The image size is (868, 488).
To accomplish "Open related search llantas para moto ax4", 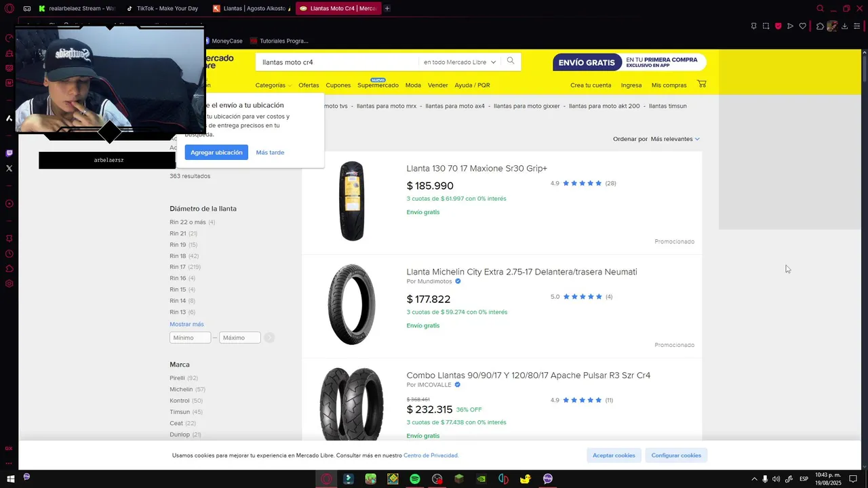I will (x=455, y=106).
